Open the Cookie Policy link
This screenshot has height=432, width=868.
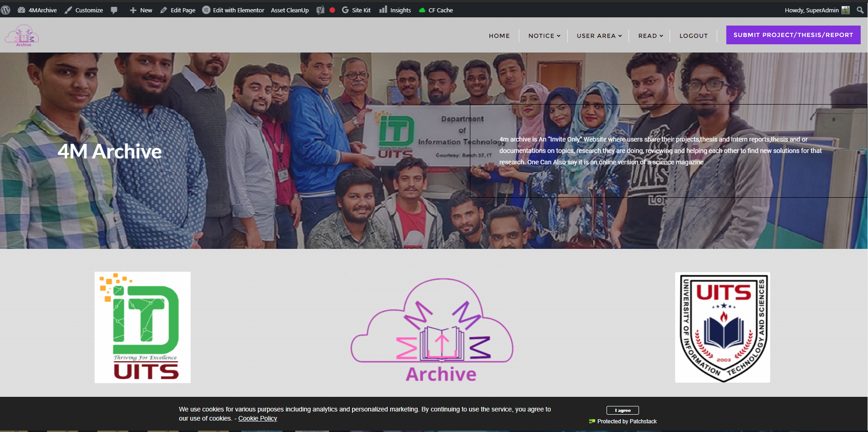[257, 418]
